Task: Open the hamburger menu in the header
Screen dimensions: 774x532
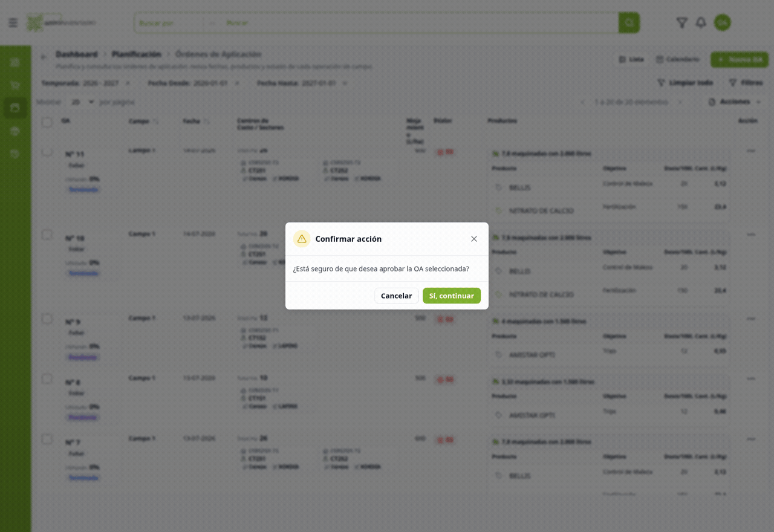Action: [13, 23]
